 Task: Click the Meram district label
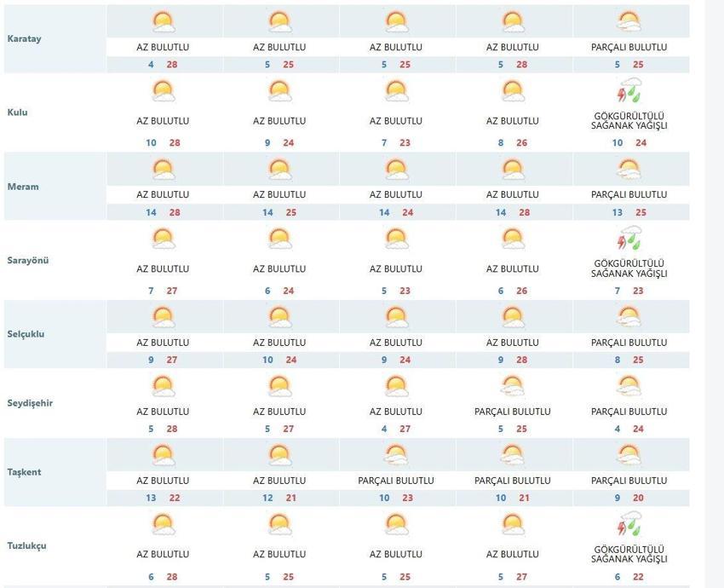click(x=24, y=186)
